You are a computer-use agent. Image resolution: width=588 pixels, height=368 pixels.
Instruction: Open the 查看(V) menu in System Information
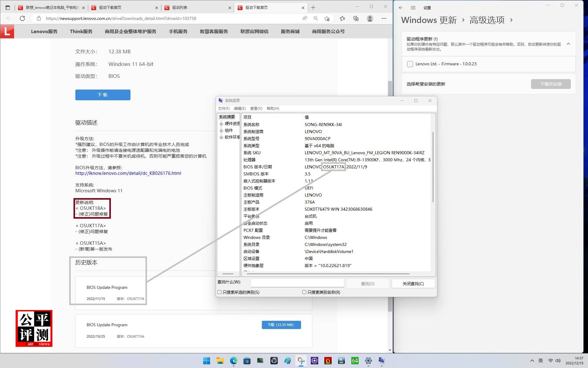(x=256, y=109)
